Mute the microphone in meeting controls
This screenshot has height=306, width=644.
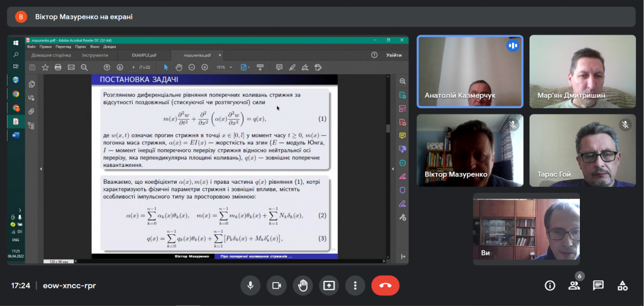[x=250, y=285]
